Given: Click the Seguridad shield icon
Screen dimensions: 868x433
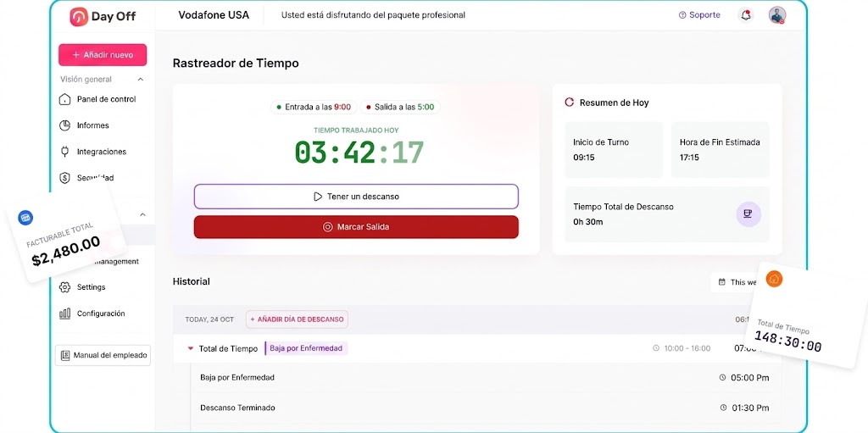Looking at the screenshot, I should (x=64, y=178).
